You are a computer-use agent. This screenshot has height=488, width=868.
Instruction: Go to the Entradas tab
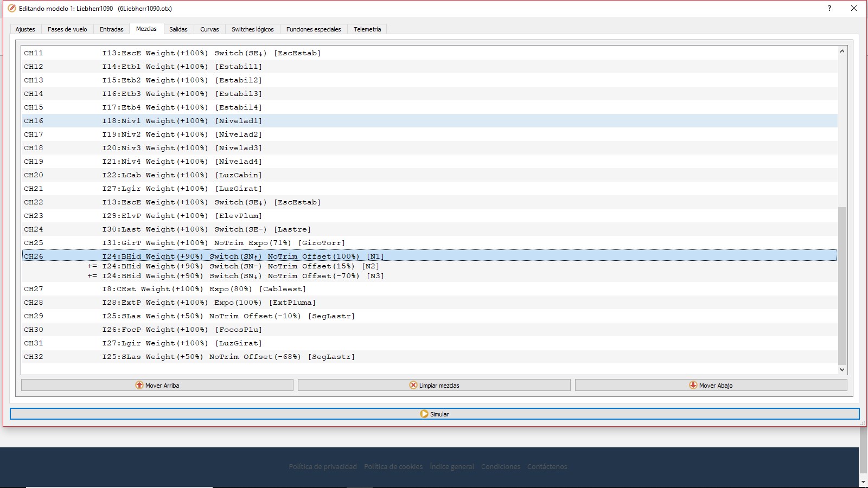coord(111,29)
